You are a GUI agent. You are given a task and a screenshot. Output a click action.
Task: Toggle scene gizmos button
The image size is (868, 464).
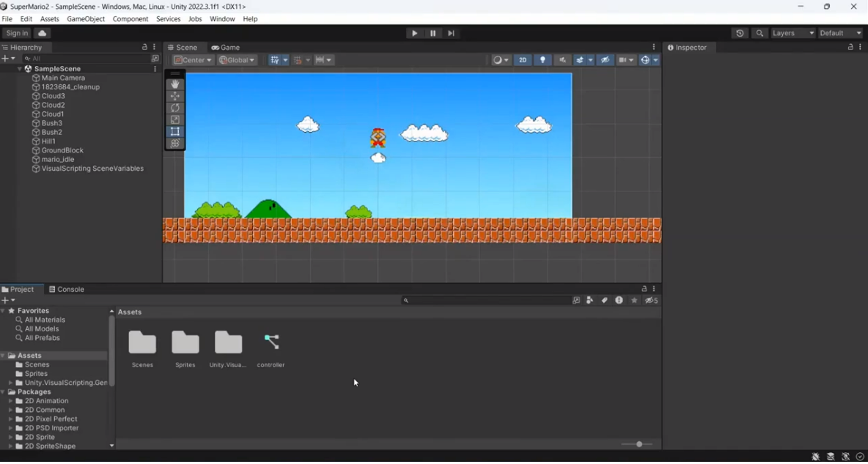tap(645, 60)
